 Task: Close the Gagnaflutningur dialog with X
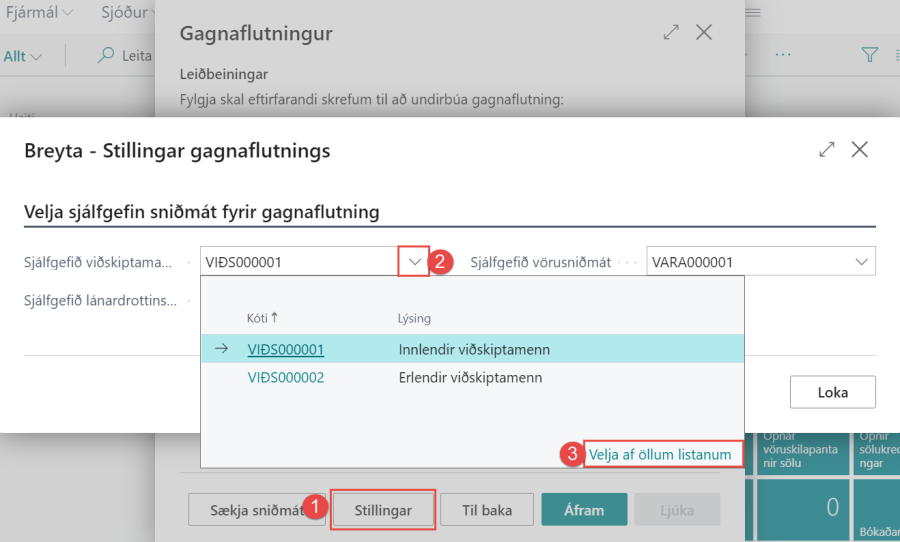click(x=704, y=33)
